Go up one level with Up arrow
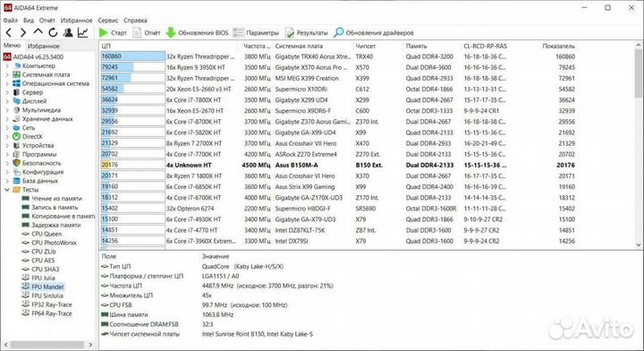This screenshot has height=351, width=644. point(38,32)
